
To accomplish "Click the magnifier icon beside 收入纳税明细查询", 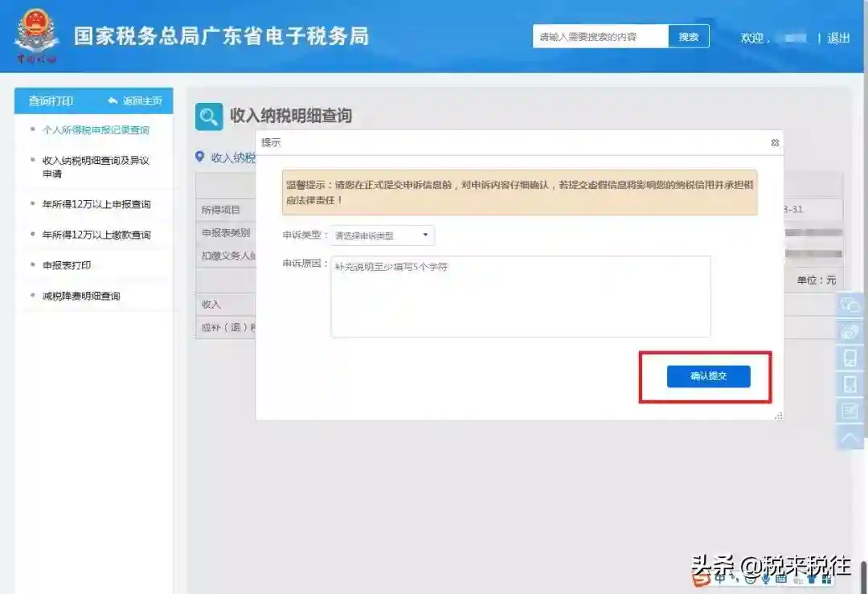I will coord(209,117).
